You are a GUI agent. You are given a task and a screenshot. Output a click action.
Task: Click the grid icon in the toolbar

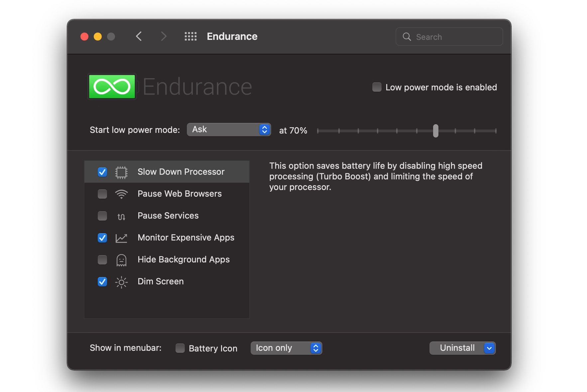click(190, 37)
